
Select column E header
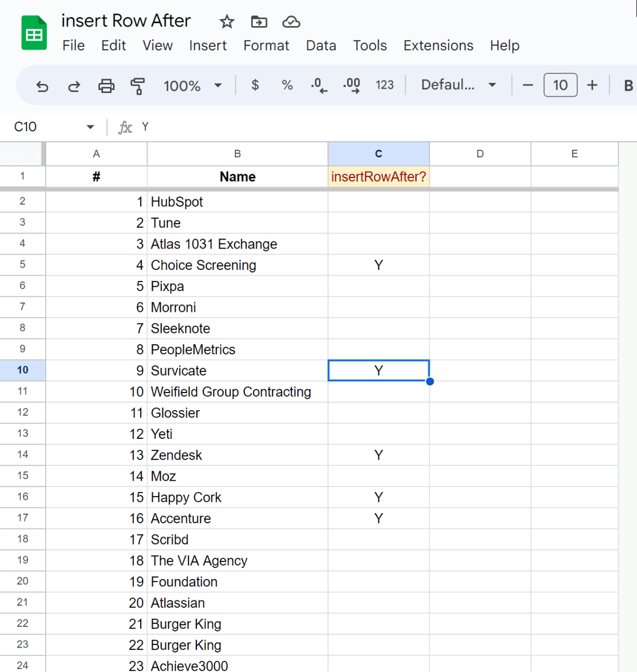point(574,154)
